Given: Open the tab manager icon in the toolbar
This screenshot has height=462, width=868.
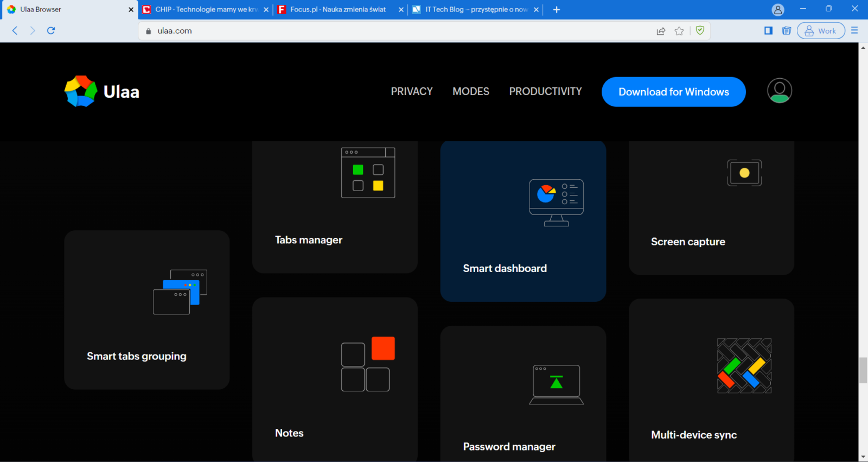Looking at the screenshot, I should click(x=786, y=30).
